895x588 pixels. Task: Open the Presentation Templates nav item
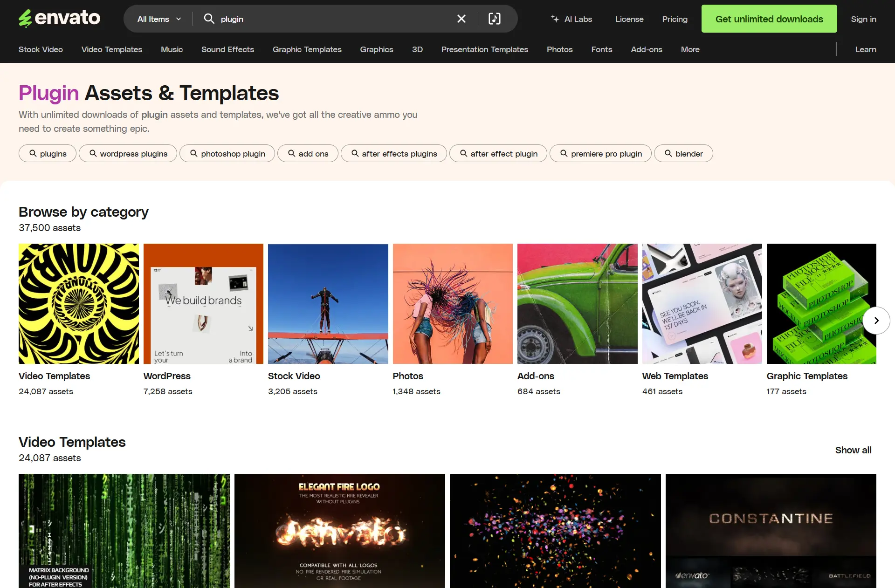pos(485,49)
